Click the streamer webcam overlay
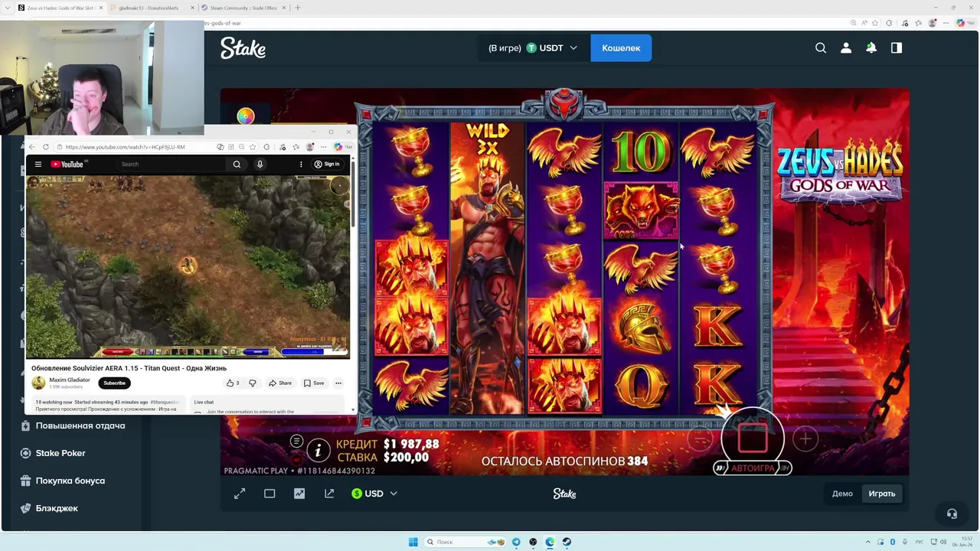980x551 pixels. point(102,77)
